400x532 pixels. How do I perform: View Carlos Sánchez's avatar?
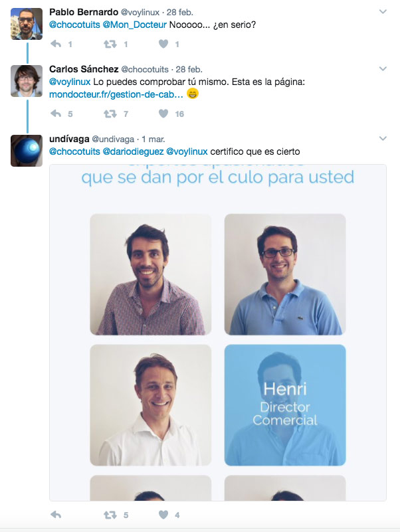[27, 81]
